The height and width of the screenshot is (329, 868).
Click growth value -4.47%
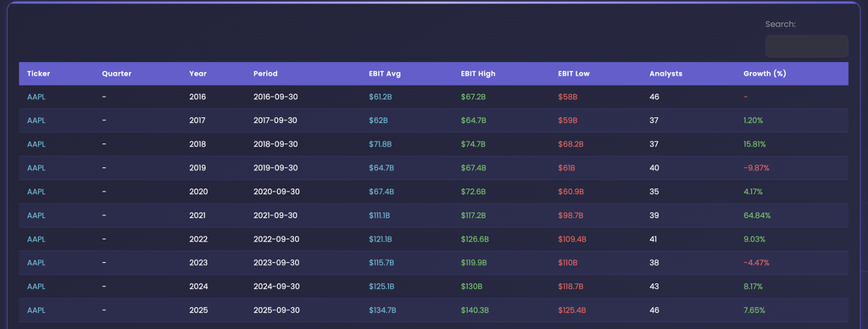[x=756, y=263]
